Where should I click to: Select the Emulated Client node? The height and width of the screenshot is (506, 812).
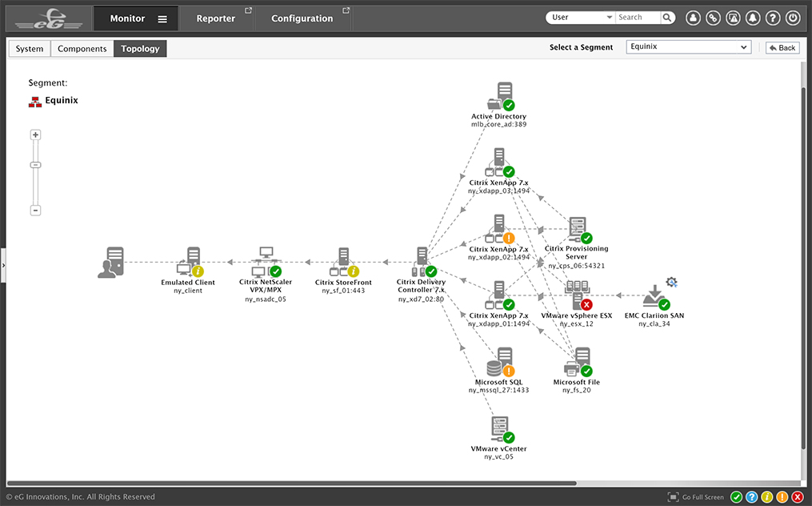[x=190, y=263]
